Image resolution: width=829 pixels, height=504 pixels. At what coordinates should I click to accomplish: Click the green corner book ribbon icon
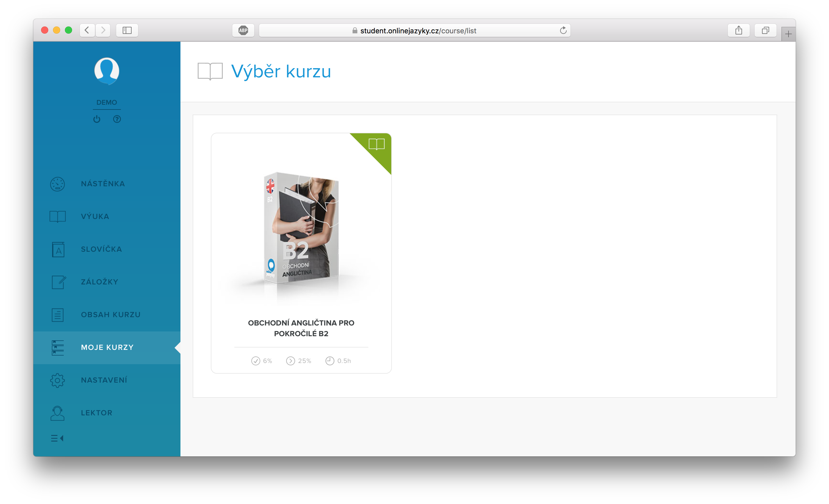[x=376, y=145]
